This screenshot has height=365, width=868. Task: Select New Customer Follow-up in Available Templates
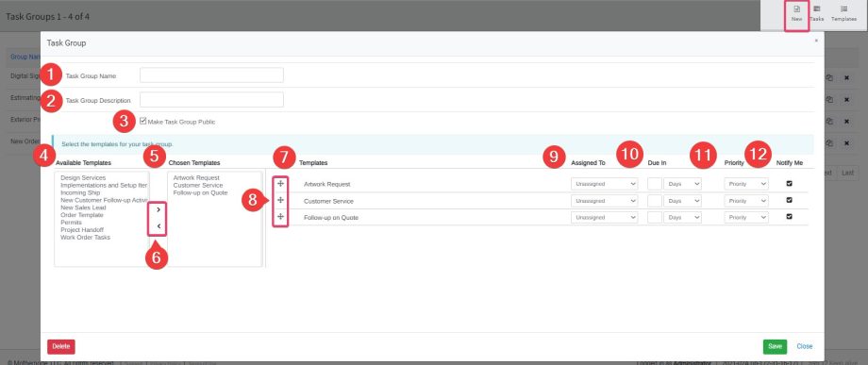pos(104,200)
